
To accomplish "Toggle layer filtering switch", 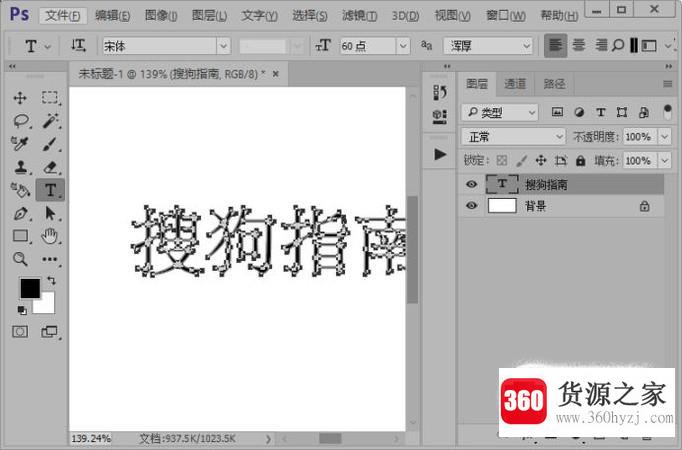I will (x=668, y=112).
